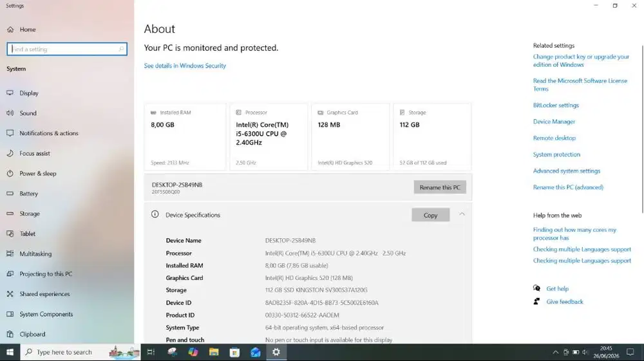Image resolution: width=644 pixels, height=361 pixels.
Task: Click the Focus assist moon icon
Action: (x=10, y=153)
